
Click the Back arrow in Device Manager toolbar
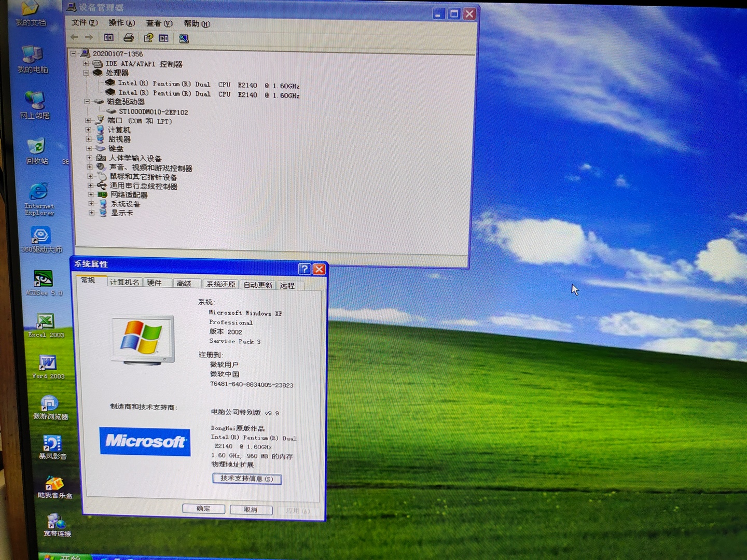(x=75, y=37)
